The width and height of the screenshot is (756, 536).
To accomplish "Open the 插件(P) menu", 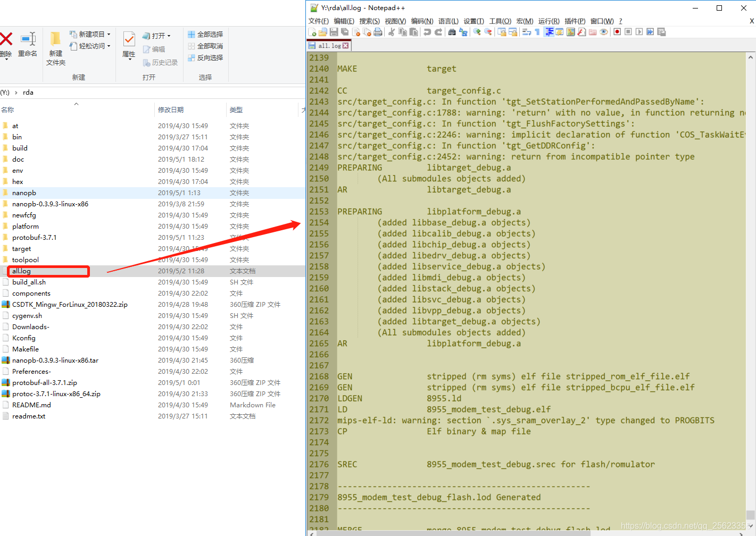I will [x=575, y=21].
